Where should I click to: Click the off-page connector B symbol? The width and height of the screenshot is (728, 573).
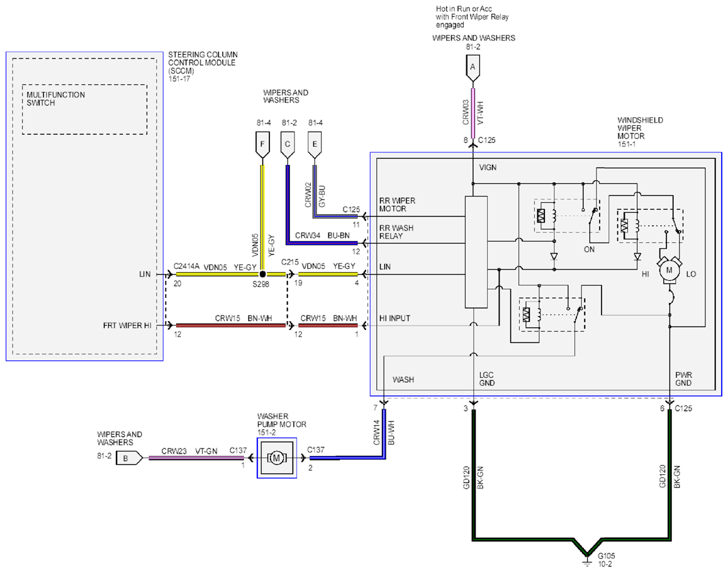[x=129, y=458]
